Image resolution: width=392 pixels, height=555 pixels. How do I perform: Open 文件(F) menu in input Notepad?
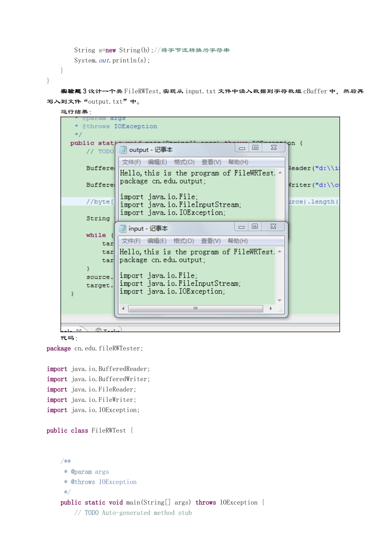pyautogui.click(x=131, y=241)
